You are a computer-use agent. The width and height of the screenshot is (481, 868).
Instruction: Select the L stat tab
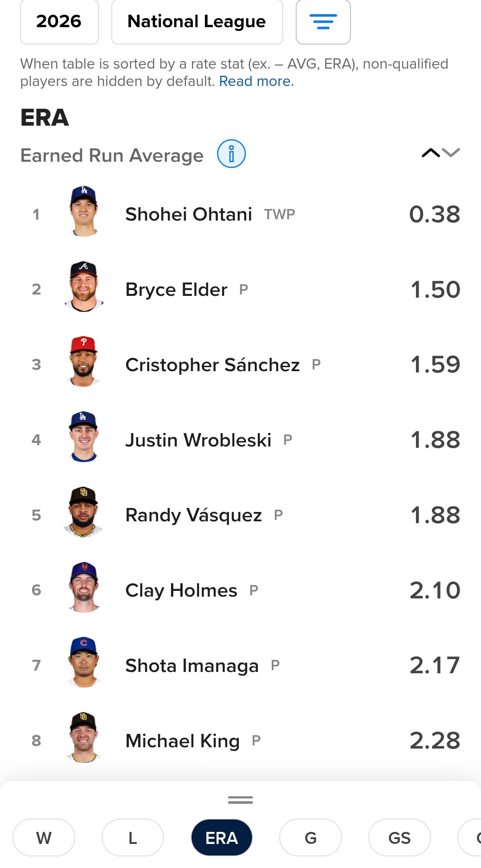(132, 838)
